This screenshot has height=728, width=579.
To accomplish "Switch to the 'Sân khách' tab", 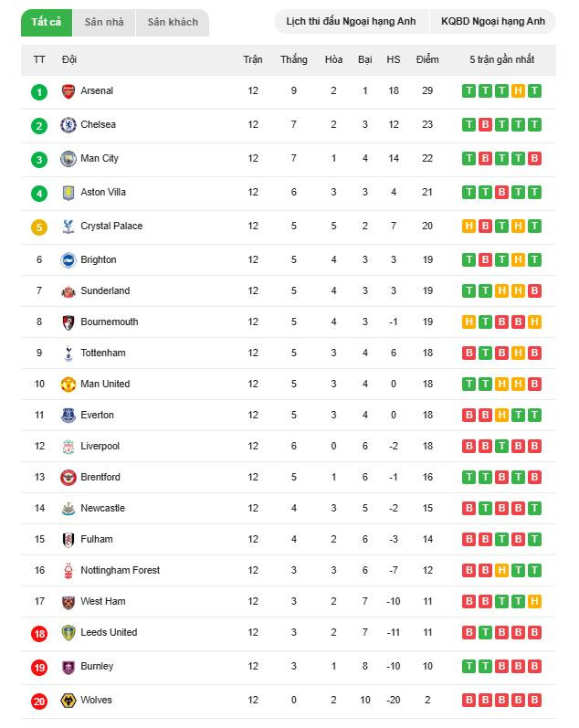I will 173,22.
